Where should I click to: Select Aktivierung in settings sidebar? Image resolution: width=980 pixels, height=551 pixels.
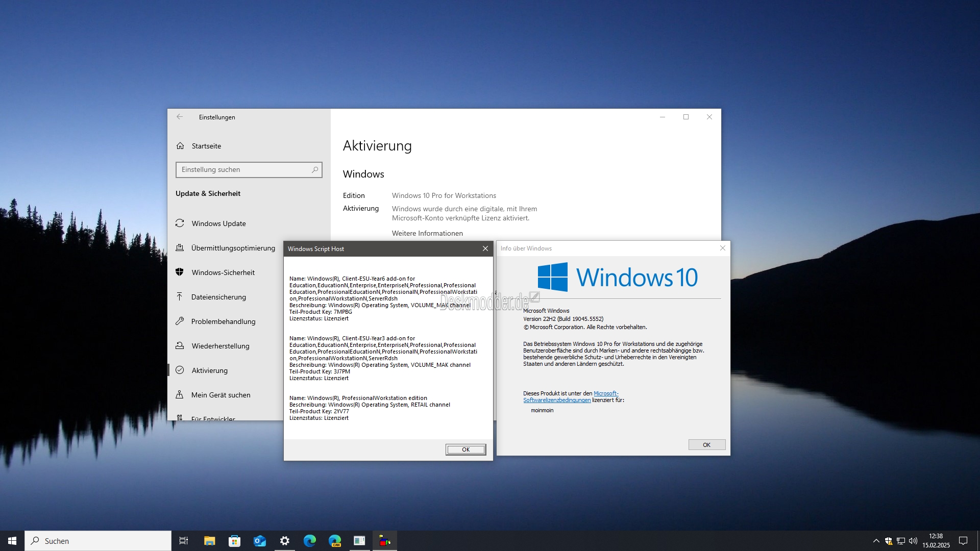(x=209, y=370)
